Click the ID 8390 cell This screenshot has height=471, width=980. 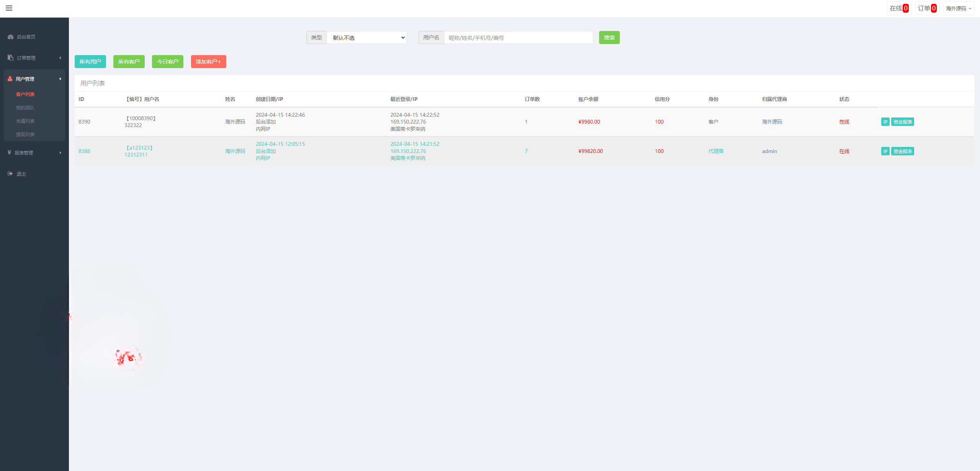(84, 122)
